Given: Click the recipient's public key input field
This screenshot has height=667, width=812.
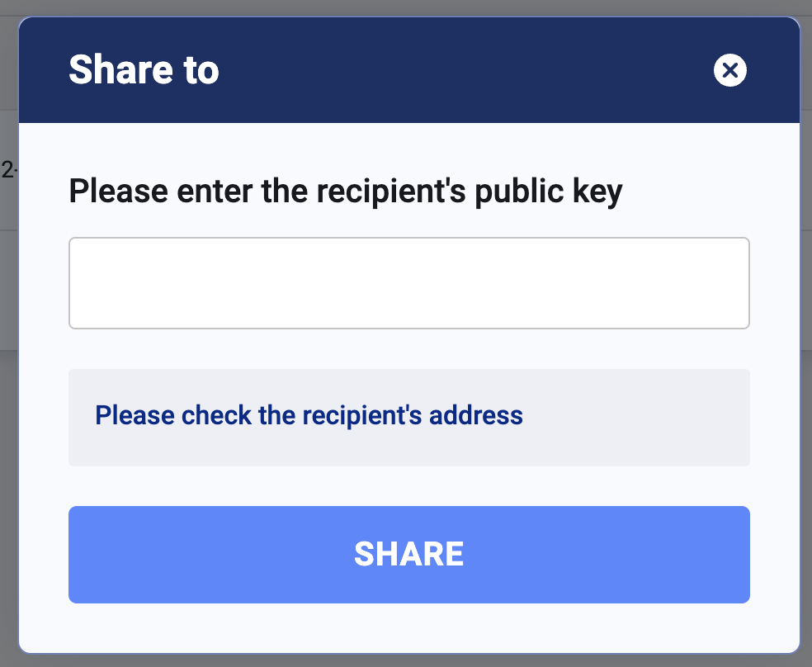Looking at the screenshot, I should click(x=408, y=283).
